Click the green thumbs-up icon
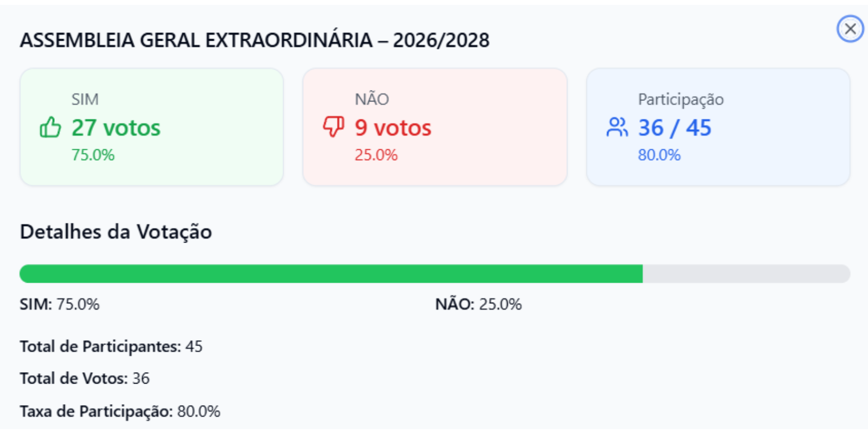This screenshot has width=868, height=434. point(50,127)
